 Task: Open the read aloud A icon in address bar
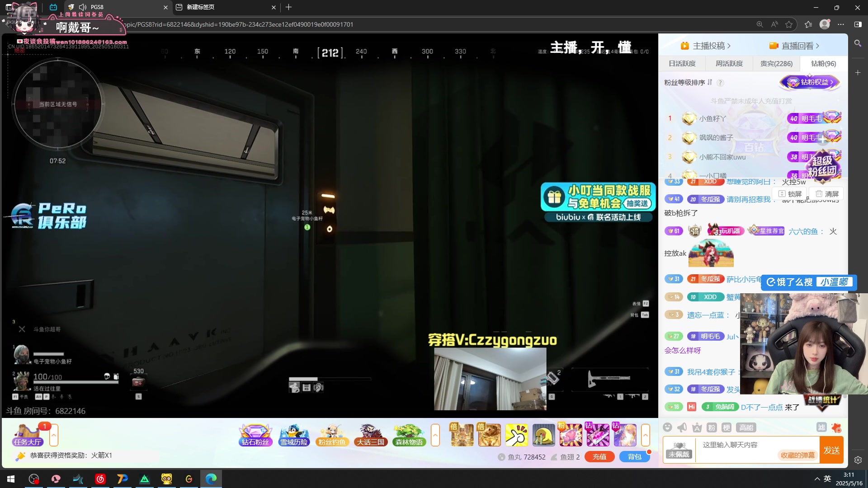(x=774, y=24)
